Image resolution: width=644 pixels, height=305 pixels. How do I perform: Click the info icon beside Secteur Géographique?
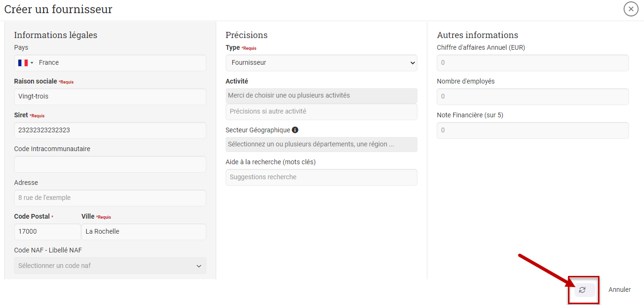click(x=295, y=130)
